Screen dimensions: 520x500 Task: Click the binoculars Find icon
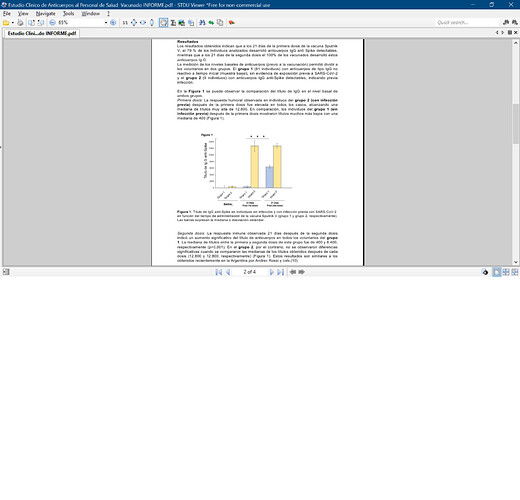pyautogui.click(x=202, y=23)
